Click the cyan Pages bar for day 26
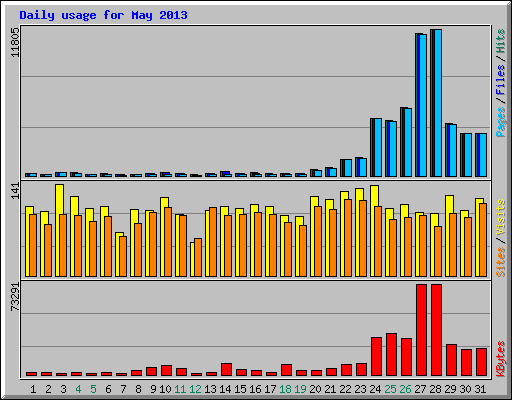 pos(408,142)
